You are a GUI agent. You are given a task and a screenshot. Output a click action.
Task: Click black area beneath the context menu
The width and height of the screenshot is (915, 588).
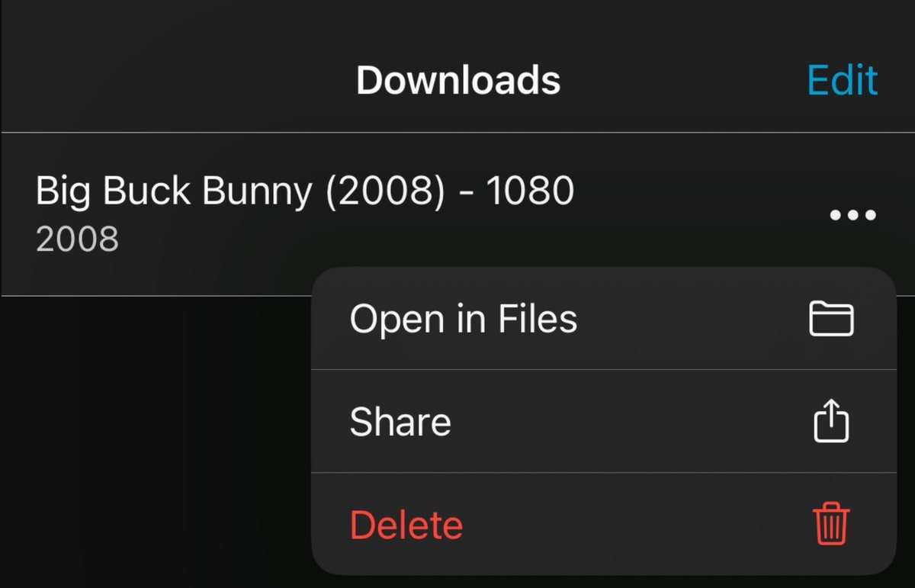coord(602,582)
